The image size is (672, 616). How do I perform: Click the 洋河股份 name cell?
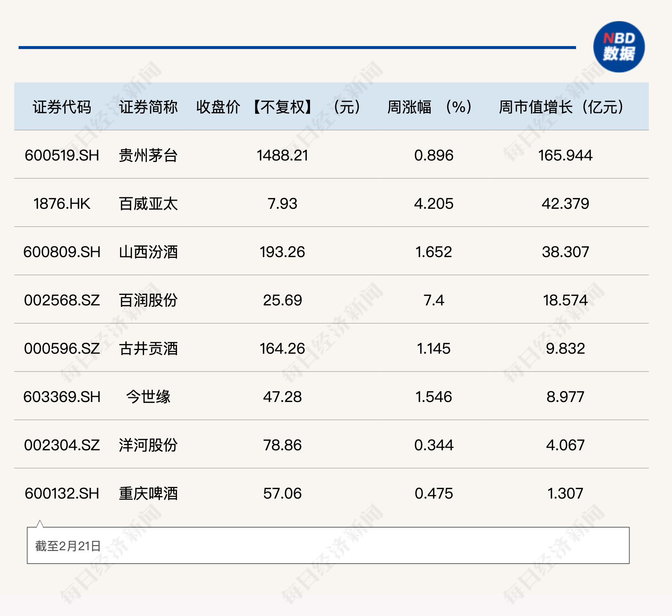(x=148, y=445)
